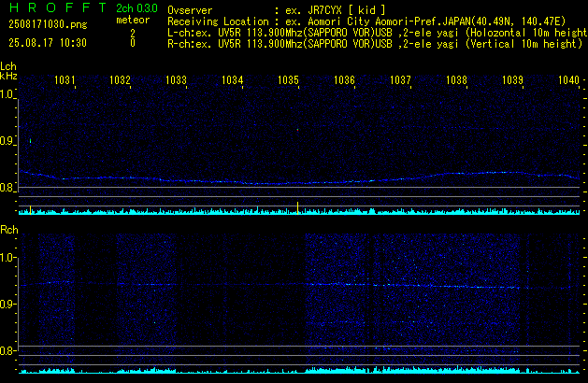The width and height of the screenshot is (588, 383).
Task: Click the Lch 1.0 kHz frequency label
Action: (x=7, y=94)
